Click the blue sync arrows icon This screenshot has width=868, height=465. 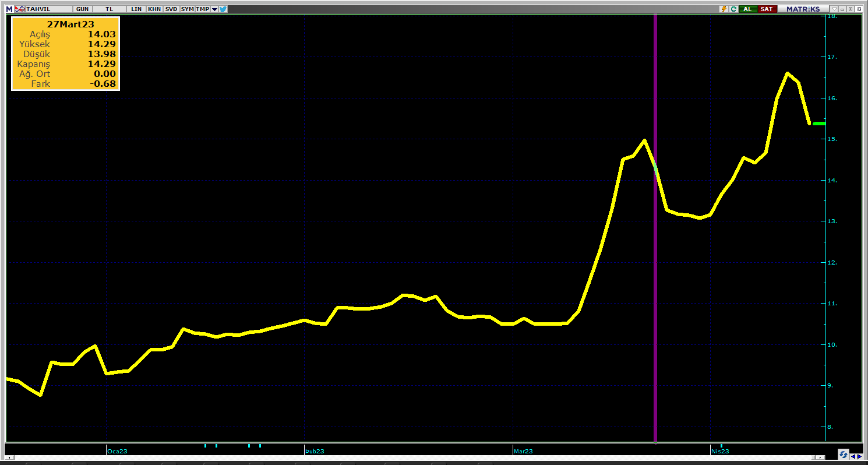click(x=844, y=455)
